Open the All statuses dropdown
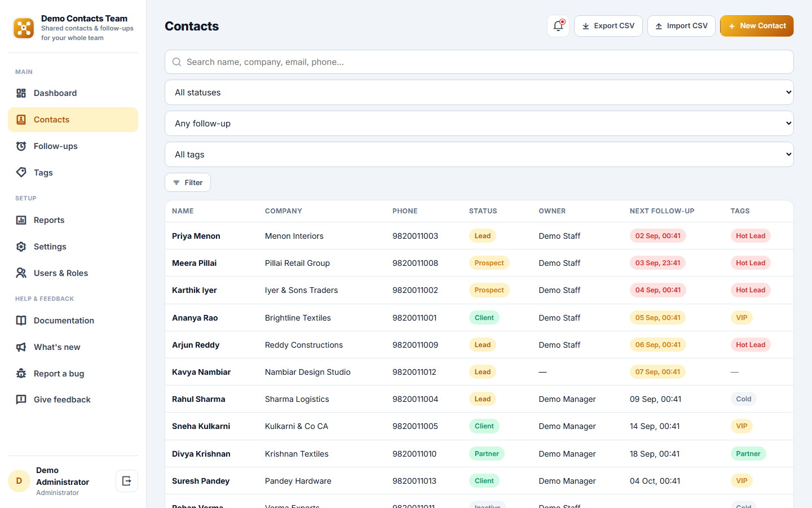812x508 pixels. (x=479, y=93)
